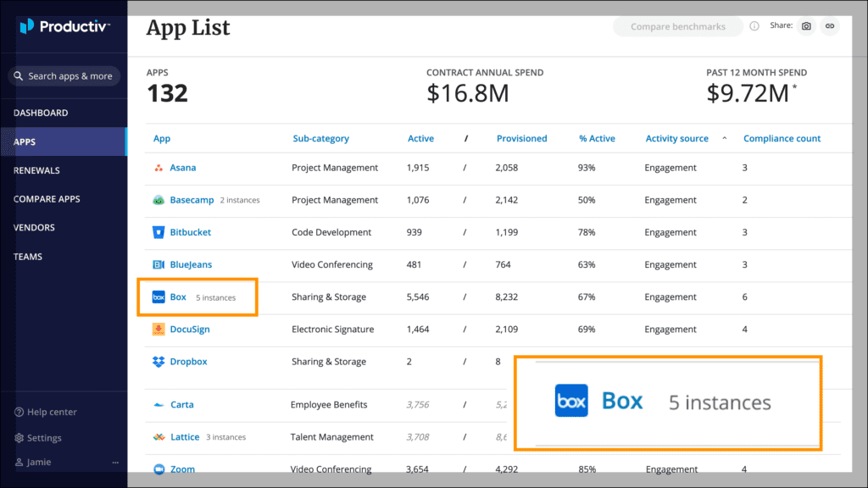Open the Lattice app link
This screenshot has width=868, height=488.
[184, 437]
